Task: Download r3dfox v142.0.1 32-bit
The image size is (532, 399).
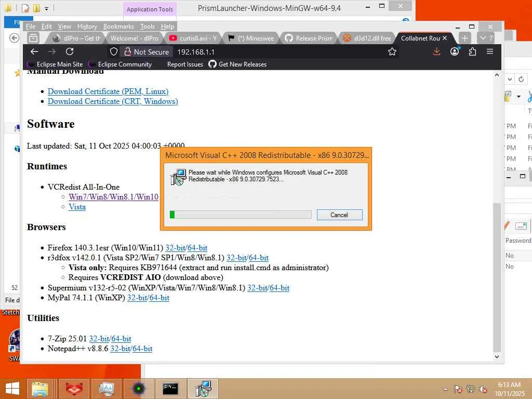Action: click(236, 258)
